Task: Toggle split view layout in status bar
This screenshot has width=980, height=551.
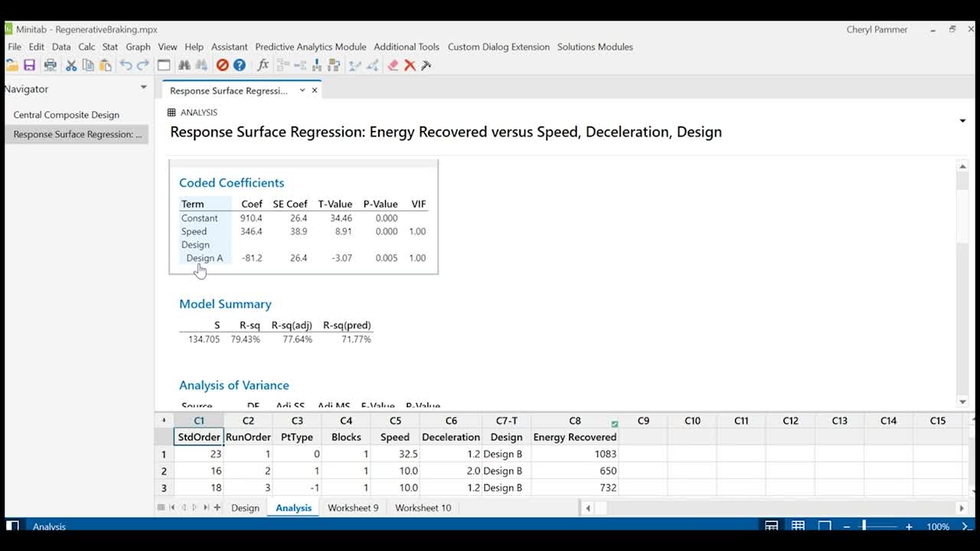Action: [x=772, y=527]
